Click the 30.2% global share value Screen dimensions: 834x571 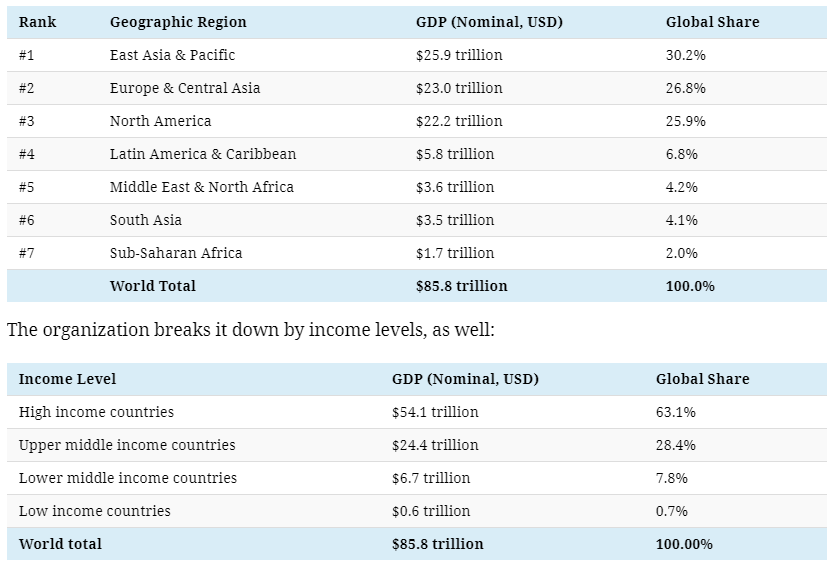686,55
